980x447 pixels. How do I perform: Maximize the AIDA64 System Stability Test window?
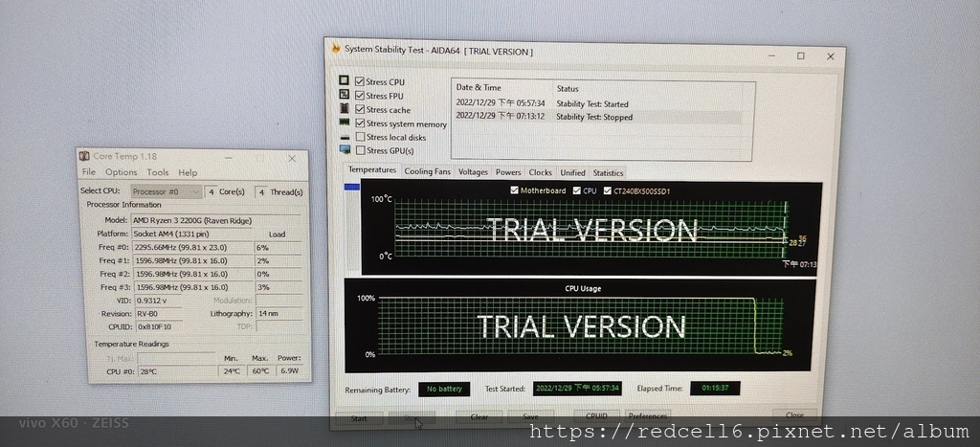pos(801,56)
